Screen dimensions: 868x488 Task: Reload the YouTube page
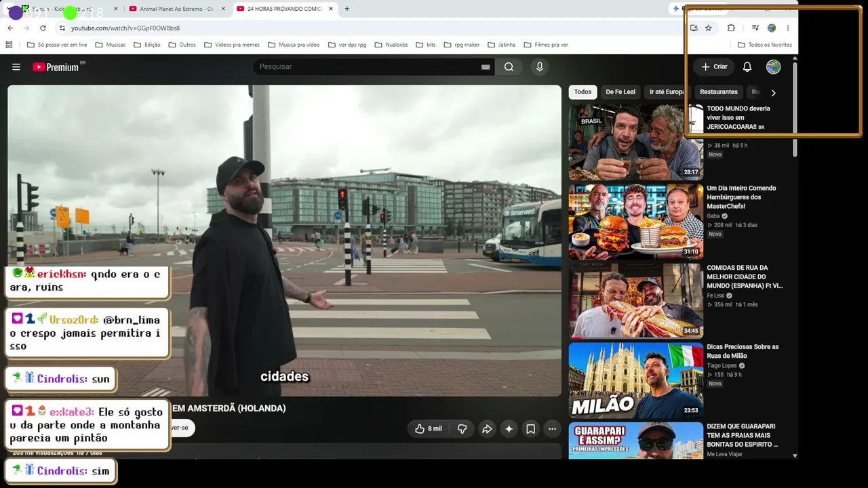pos(43,28)
